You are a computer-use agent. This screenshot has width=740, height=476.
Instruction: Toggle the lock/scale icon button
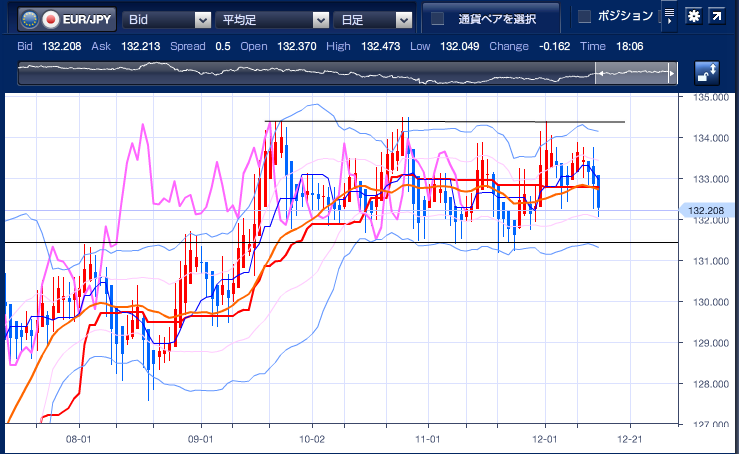[x=706, y=73]
